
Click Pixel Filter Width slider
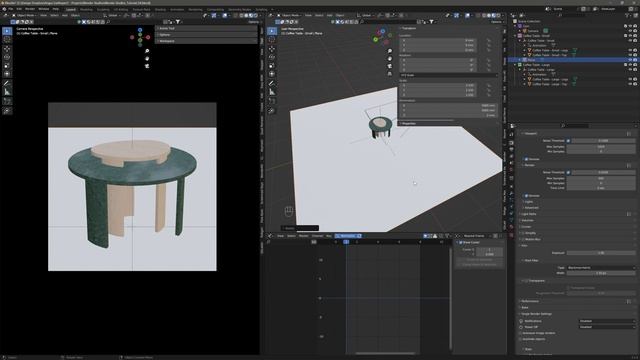(x=601, y=273)
